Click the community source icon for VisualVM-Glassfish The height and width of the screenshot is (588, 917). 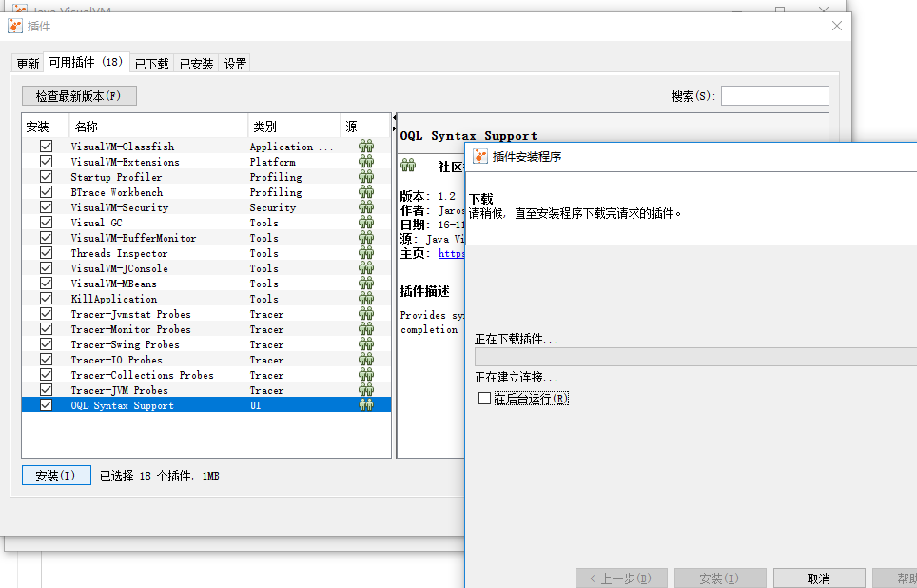pyautogui.click(x=366, y=147)
